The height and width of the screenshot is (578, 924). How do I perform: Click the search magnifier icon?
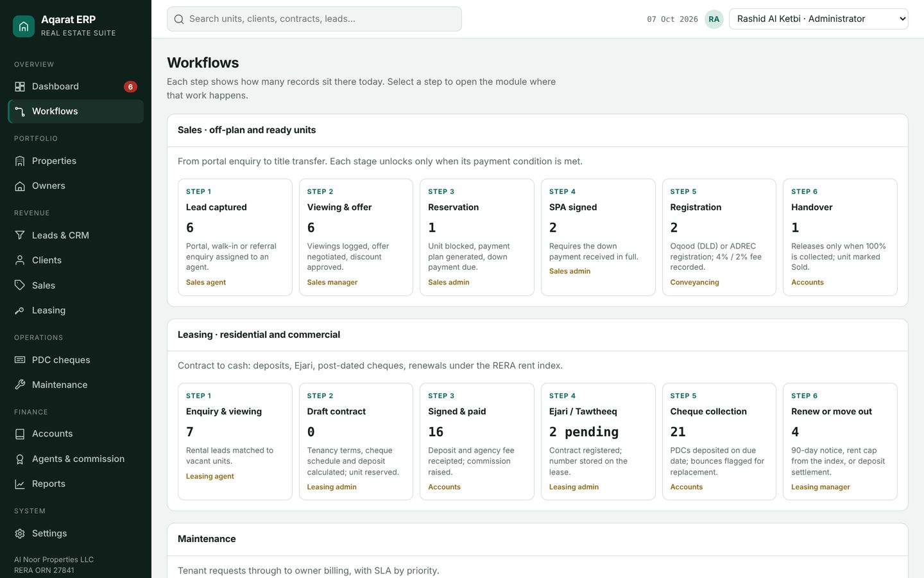pos(179,19)
